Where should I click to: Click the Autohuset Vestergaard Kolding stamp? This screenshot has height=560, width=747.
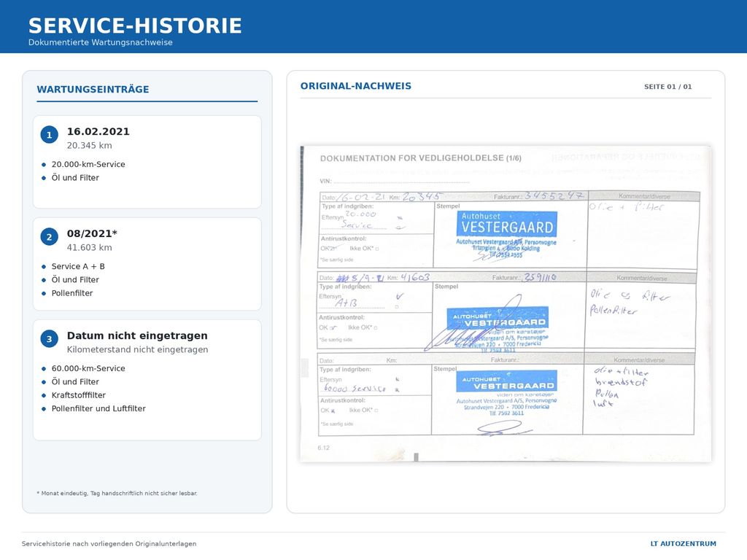pyautogui.click(x=507, y=235)
